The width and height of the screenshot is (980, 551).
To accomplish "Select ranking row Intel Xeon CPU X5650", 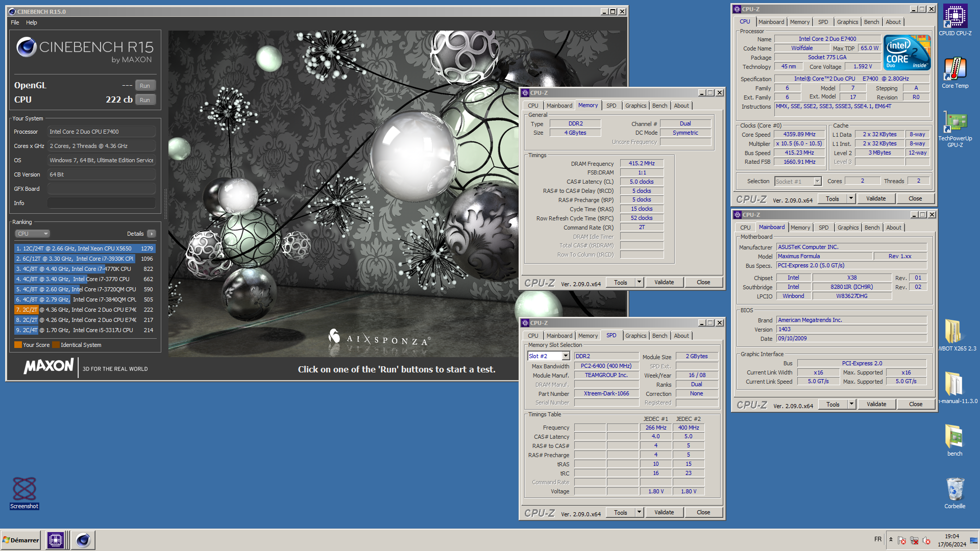I will pos(85,248).
